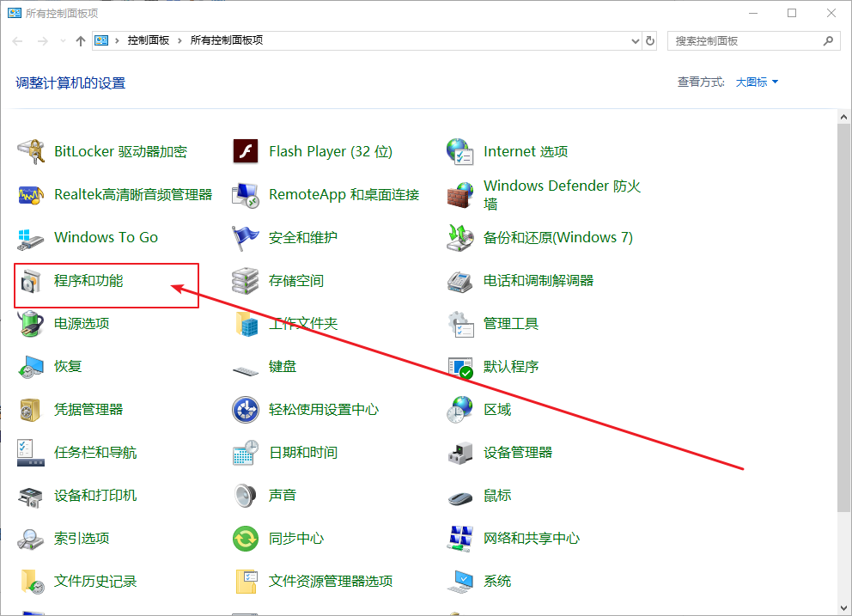Click the Windows Defender 防火墙 icon
The width and height of the screenshot is (852, 616).
tap(460, 195)
